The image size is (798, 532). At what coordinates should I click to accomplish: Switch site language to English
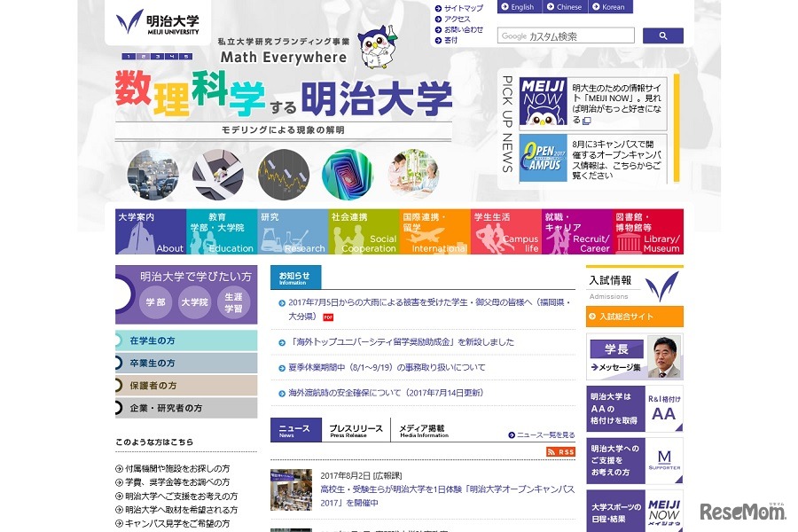[519, 6]
